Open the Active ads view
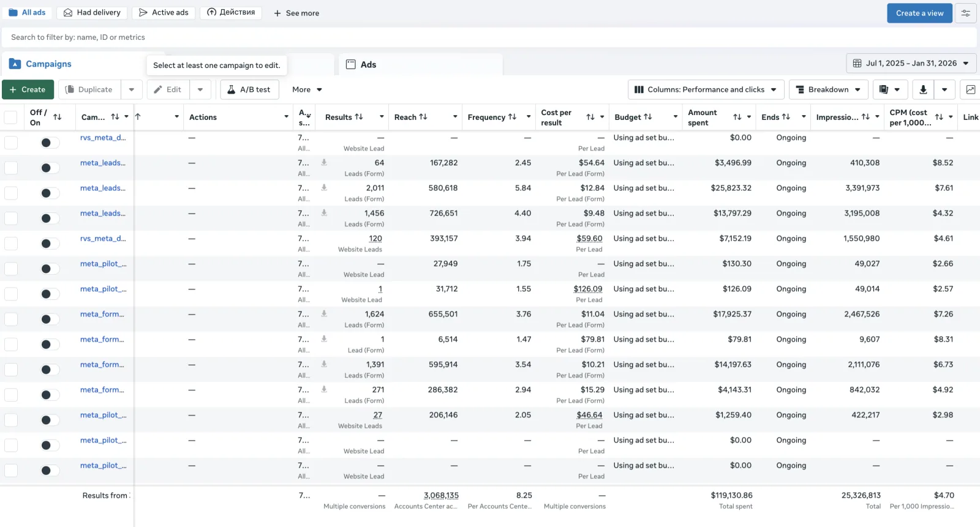 coord(164,12)
